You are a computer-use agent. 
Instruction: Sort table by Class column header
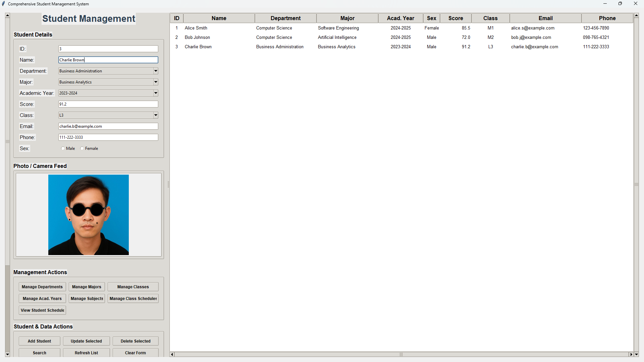click(x=490, y=18)
